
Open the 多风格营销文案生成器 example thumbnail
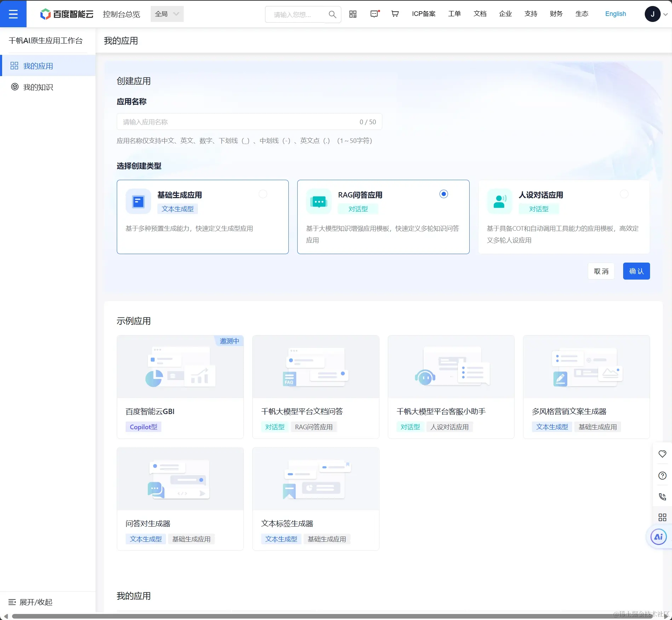click(586, 367)
